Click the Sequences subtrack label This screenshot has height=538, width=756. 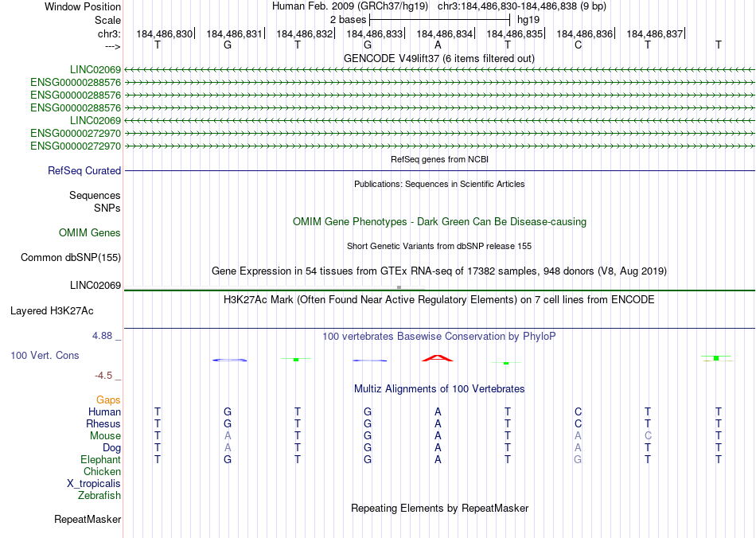(95, 195)
